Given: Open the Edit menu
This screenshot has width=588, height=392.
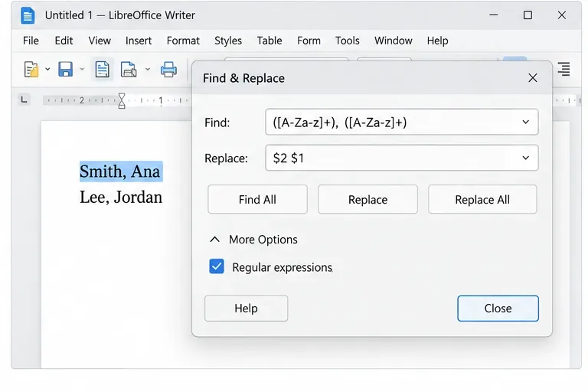Looking at the screenshot, I should click(x=64, y=41).
